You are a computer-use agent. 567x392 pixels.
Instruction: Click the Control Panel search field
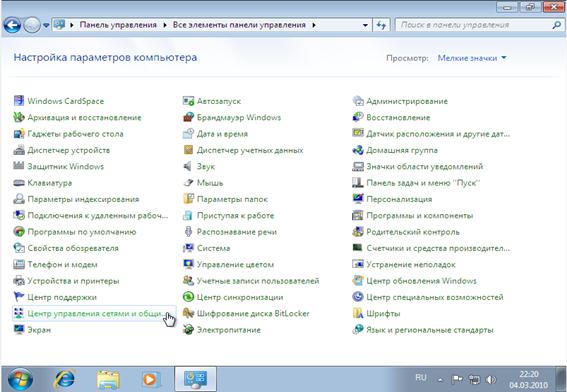coord(473,25)
